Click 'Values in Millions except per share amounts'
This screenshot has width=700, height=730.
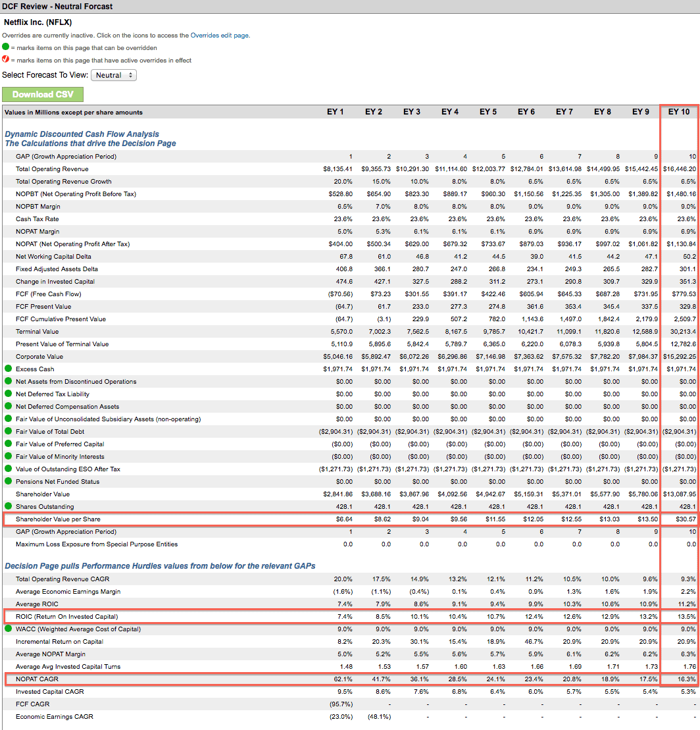coord(74,112)
